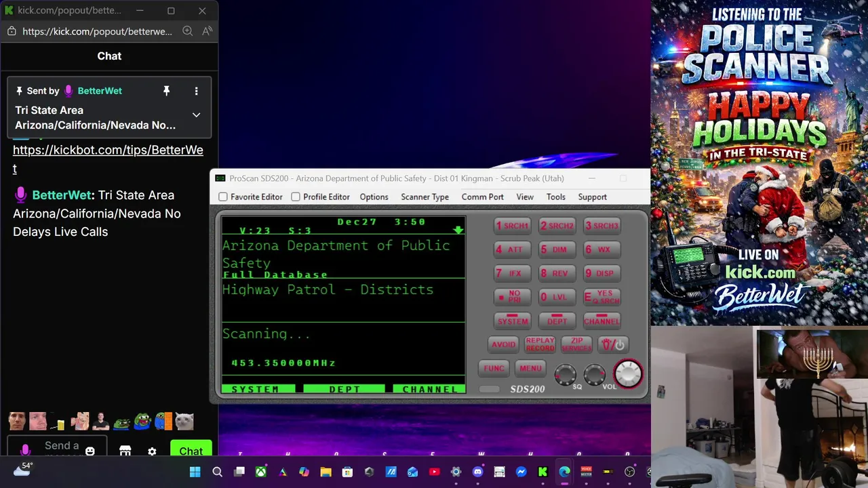Toggle attenuator with 4 ATT key
The width and height of the screenshot is (868, 488).
(x=512, y=249)
